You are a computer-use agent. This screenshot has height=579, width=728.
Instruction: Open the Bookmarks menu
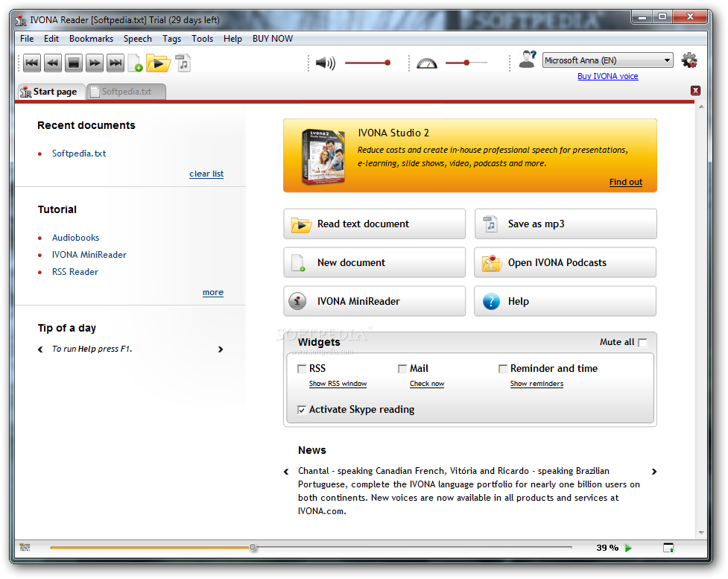point(91,39)
